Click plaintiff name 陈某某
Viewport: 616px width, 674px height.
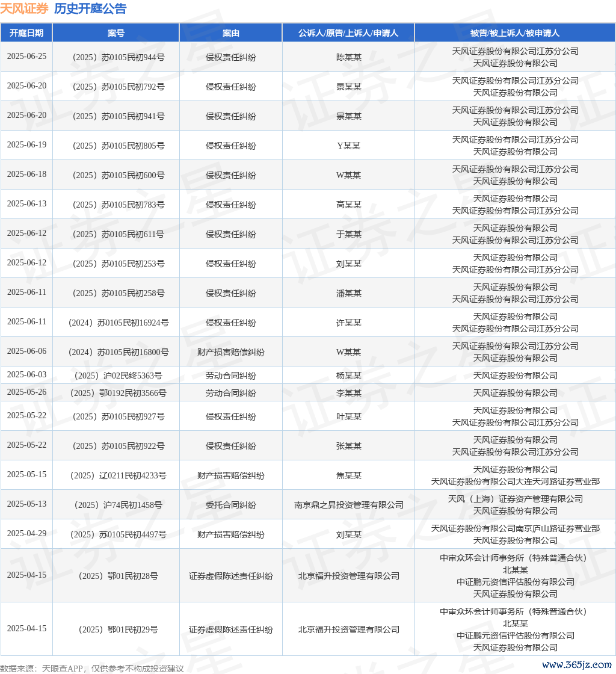coord(349,57)
